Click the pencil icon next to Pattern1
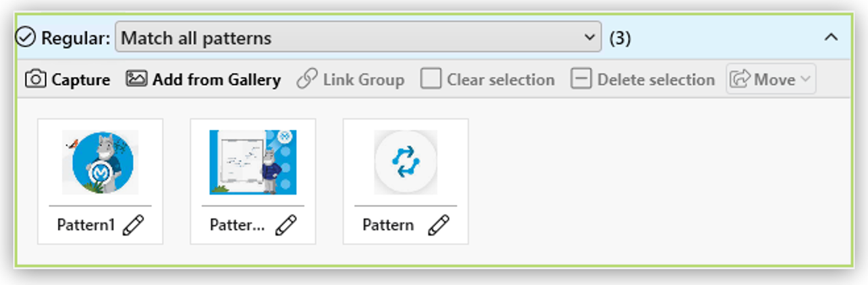 (134, 226)
